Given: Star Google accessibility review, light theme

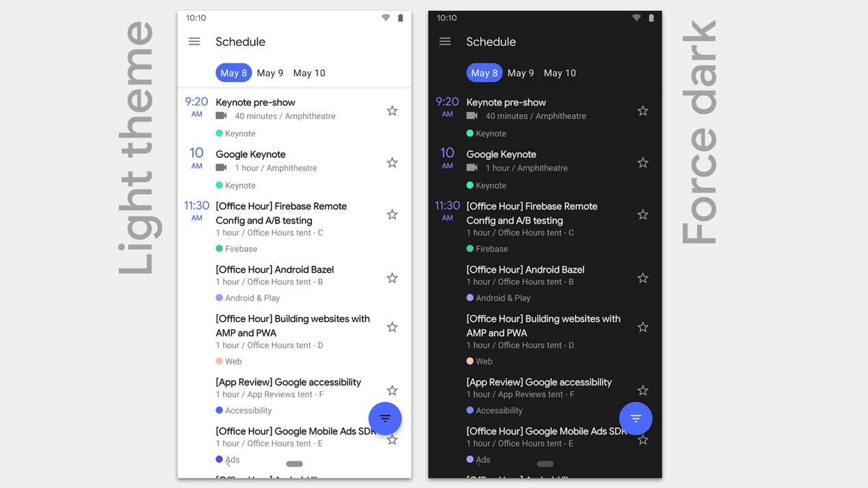Looking at the screenshot, I should (x=392, y=390).
